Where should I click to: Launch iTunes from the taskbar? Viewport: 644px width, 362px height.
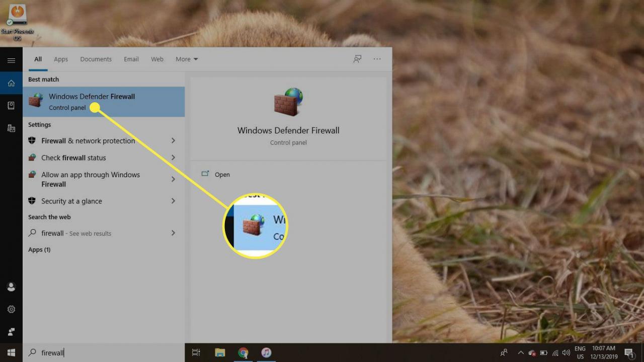pyautogui.click(x=266, y=352)
